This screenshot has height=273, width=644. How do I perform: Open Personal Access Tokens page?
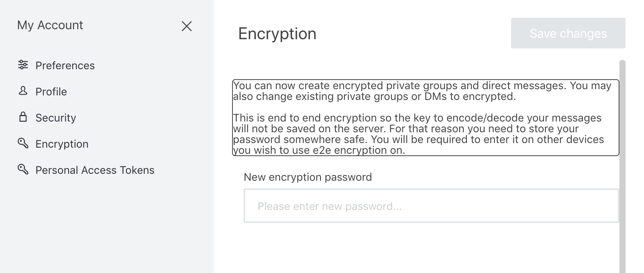(95, 170)
